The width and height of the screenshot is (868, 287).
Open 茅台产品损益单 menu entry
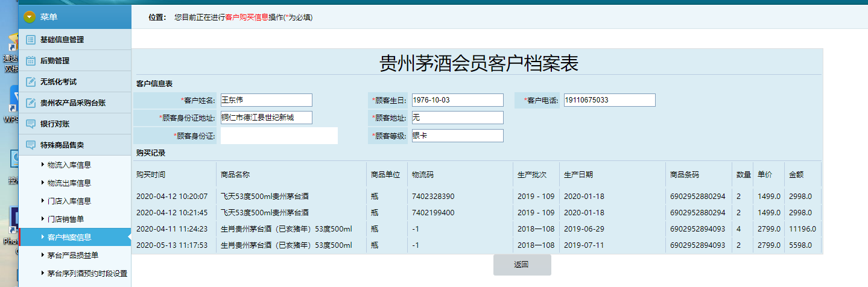pos(72,255)
